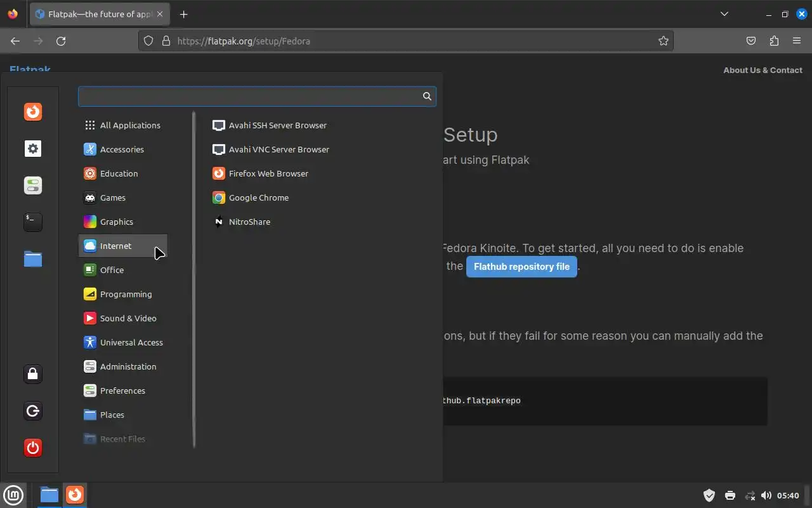
Task: Open the Firefox hamburger application menu
Action: tap(797, 41)
